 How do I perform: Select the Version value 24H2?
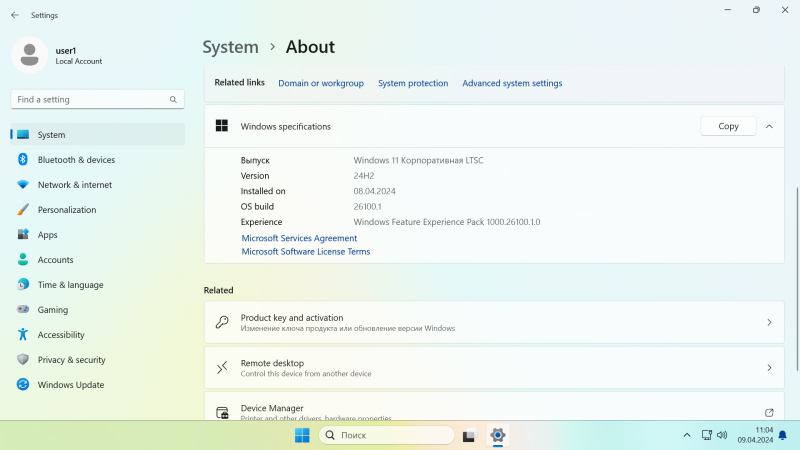pos(364,176)
